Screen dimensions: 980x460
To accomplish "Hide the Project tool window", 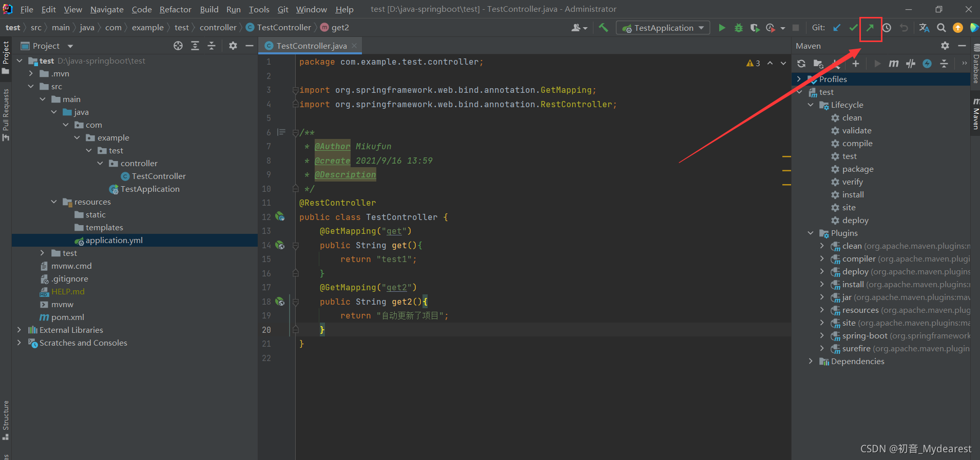I will pos(249,46).
